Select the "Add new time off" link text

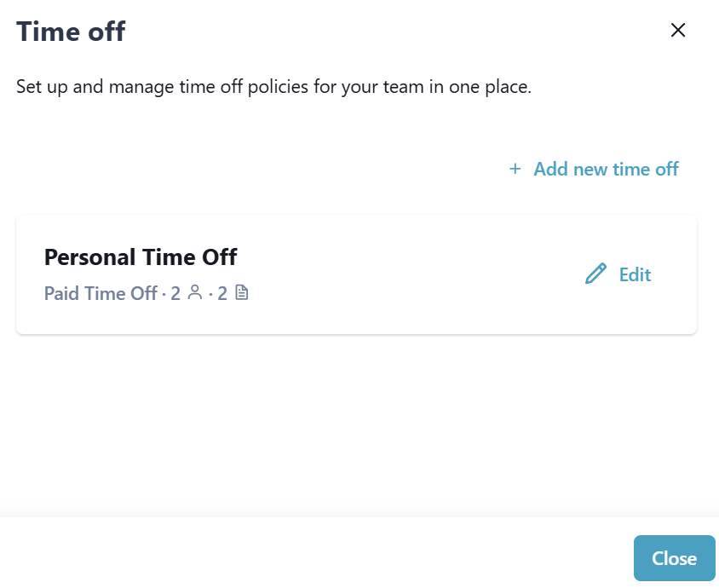(x=606, y=170)
